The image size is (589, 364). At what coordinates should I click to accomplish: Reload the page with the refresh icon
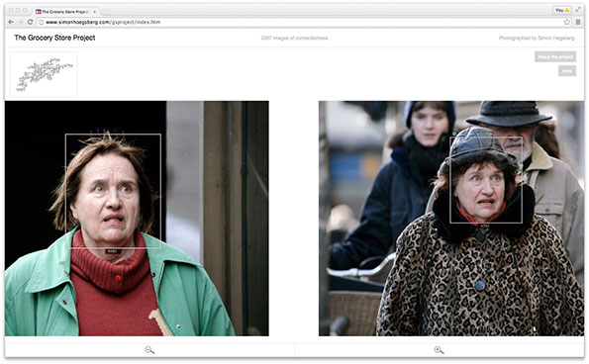pyautogui.click(x=30, y=22)
